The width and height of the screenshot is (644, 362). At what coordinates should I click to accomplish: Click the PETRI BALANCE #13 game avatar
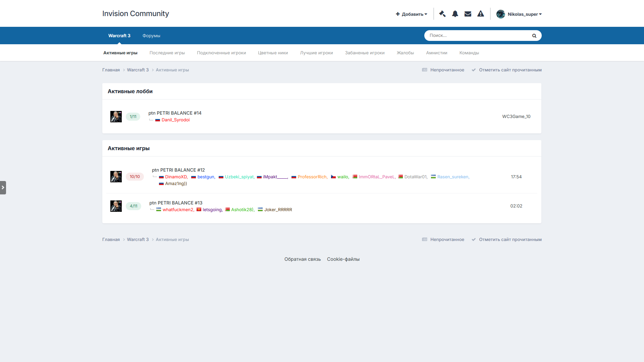116,206
